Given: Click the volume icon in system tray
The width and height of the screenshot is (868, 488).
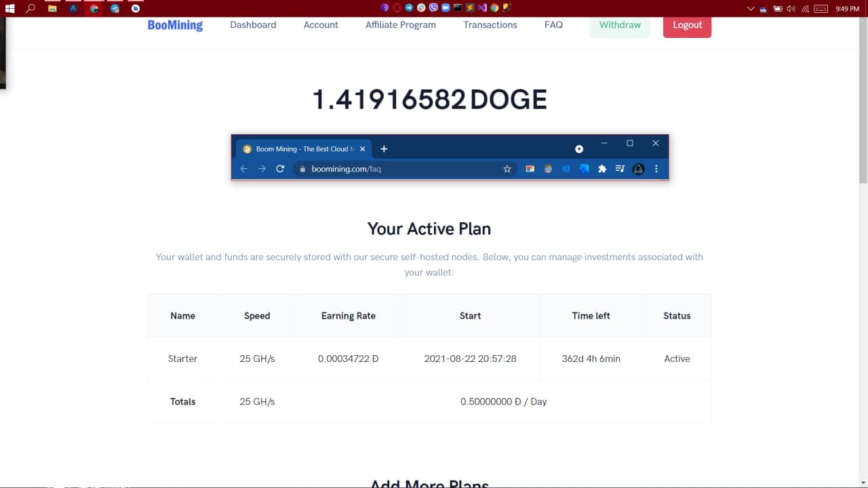Looking at the screenshot, I should pos(791,9).
